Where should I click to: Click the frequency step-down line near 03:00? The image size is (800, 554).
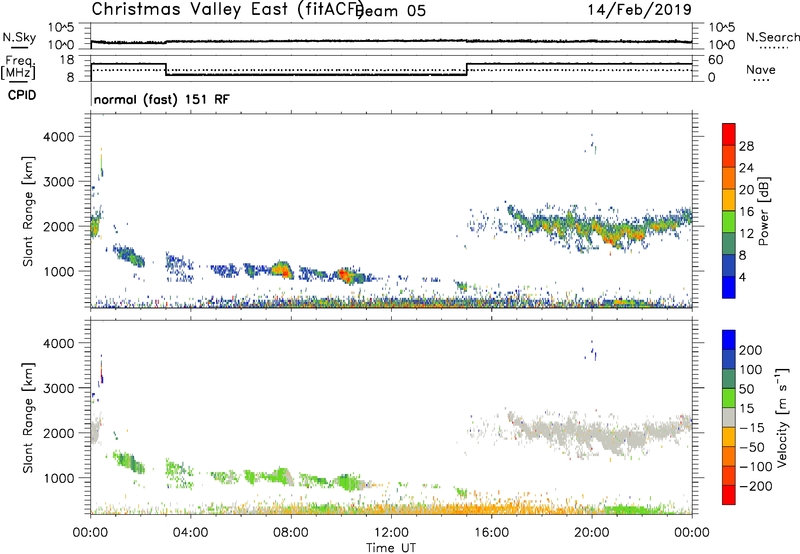pyautogui.click(x=166, y=70)
